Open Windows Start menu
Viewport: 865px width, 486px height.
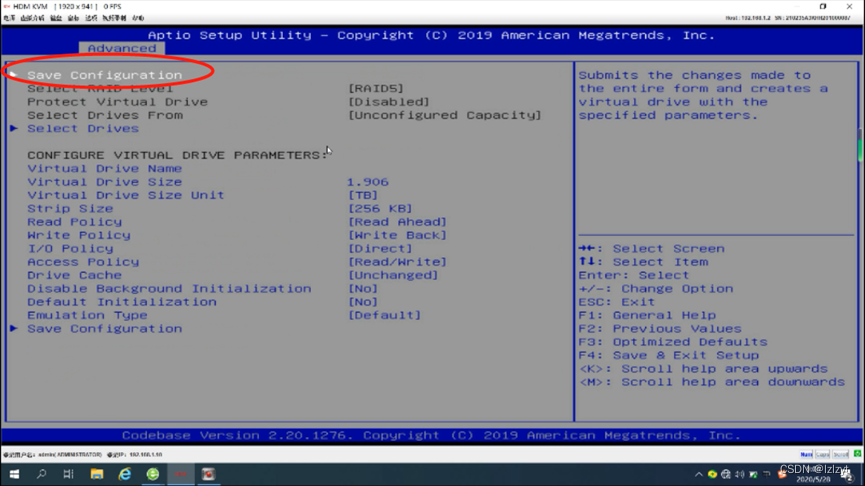[14, 474]
